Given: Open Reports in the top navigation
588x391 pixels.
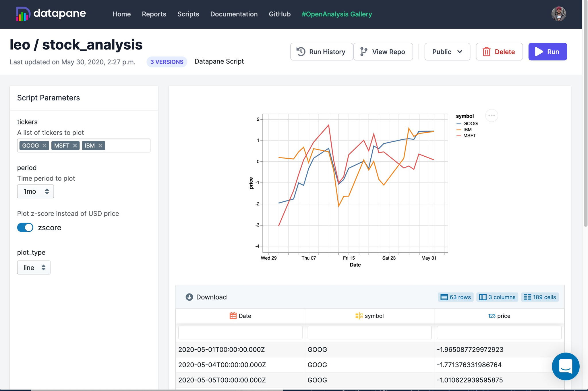Looking at the screenshot, I should [x=154, y=14].
